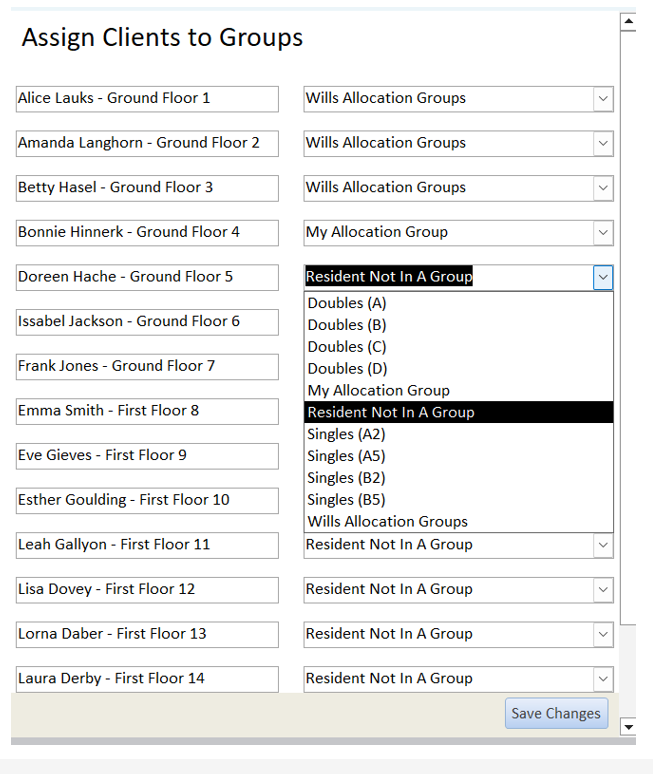Click the Frank Jones - Ground Floor 7 field
Screen dimensions: 653x774
pos(147,367)
